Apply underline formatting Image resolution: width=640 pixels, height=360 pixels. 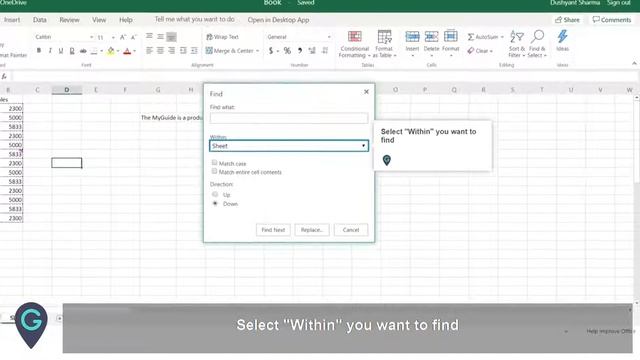(x=61, y=51)
